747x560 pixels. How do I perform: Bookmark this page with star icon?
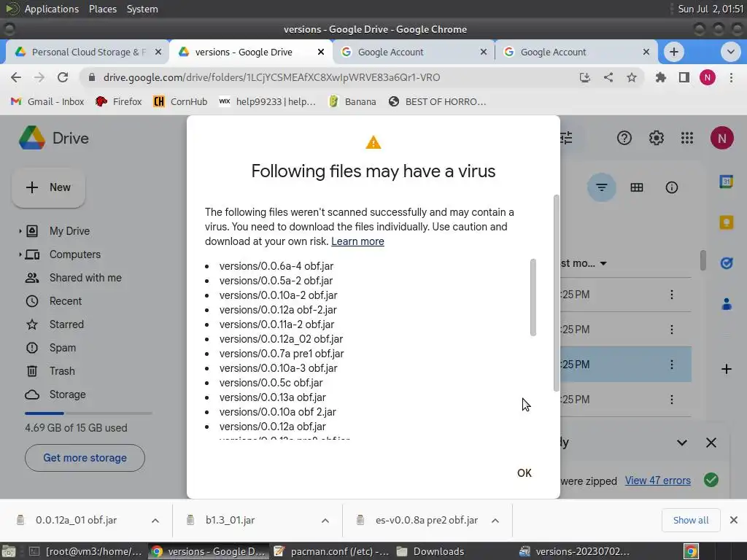632,77
